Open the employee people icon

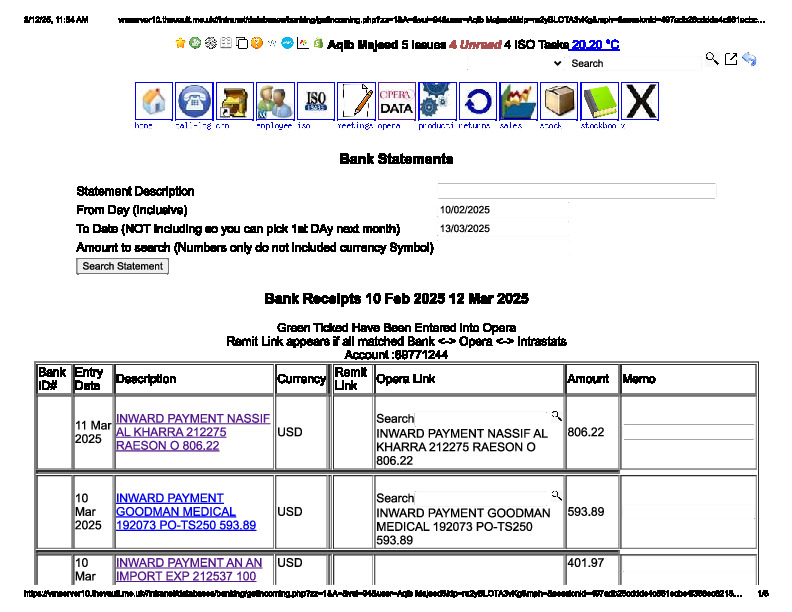pyautogui.click(x=275, y=102)
